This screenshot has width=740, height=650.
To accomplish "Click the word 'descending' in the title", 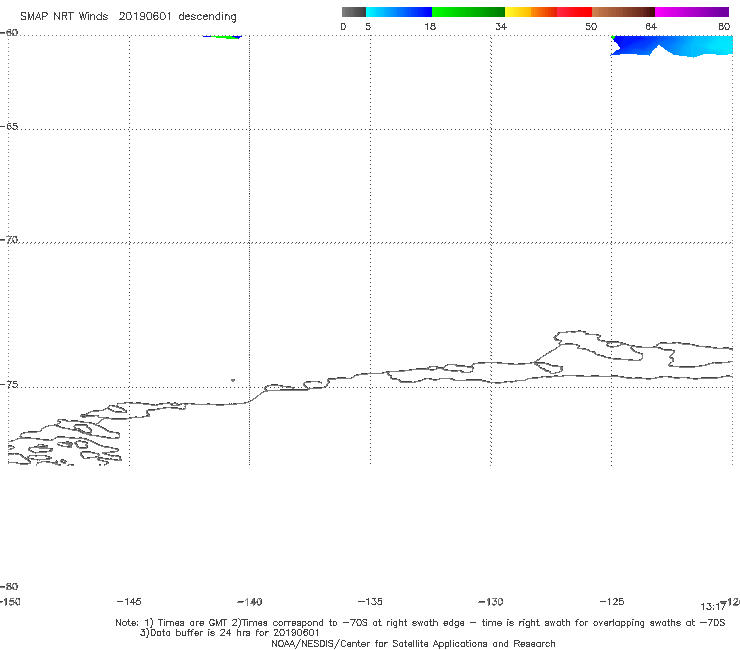I will click(x=208, y=17).
